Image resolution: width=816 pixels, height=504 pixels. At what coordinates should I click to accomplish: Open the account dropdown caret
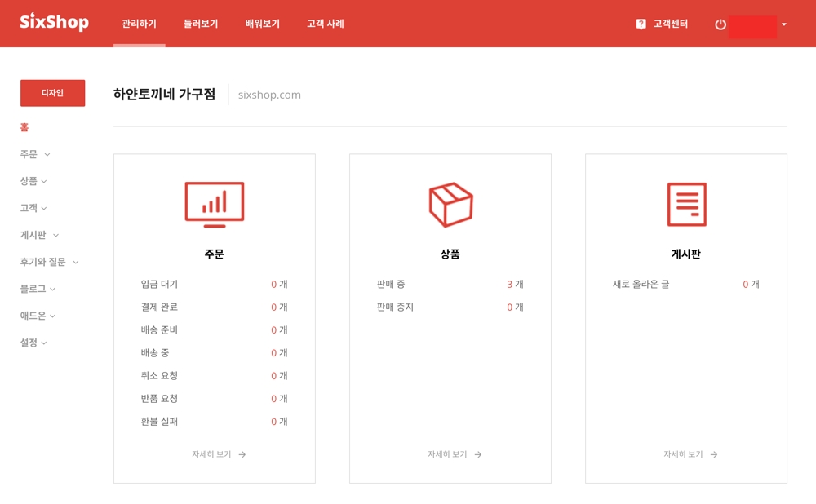coord(784,24)
